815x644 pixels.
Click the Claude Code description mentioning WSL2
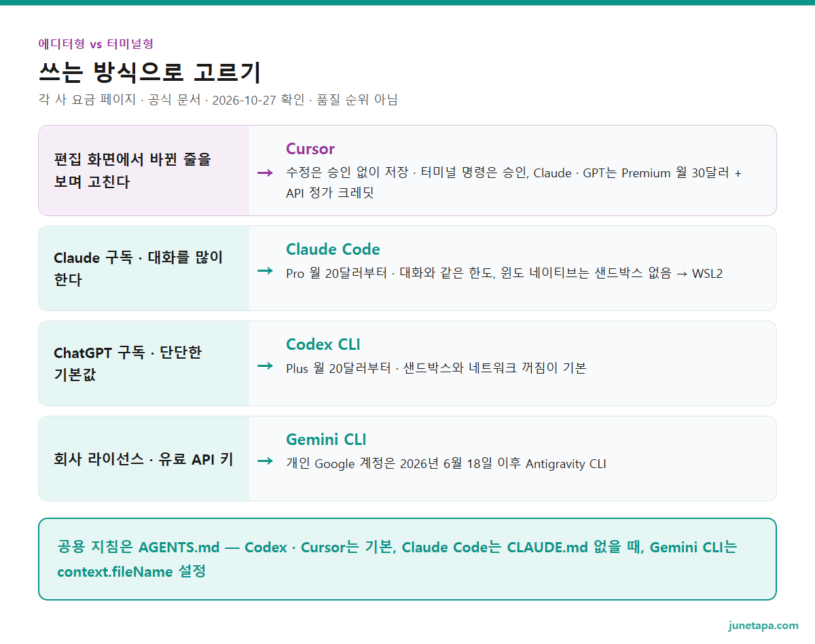click(x=505, y=273)
